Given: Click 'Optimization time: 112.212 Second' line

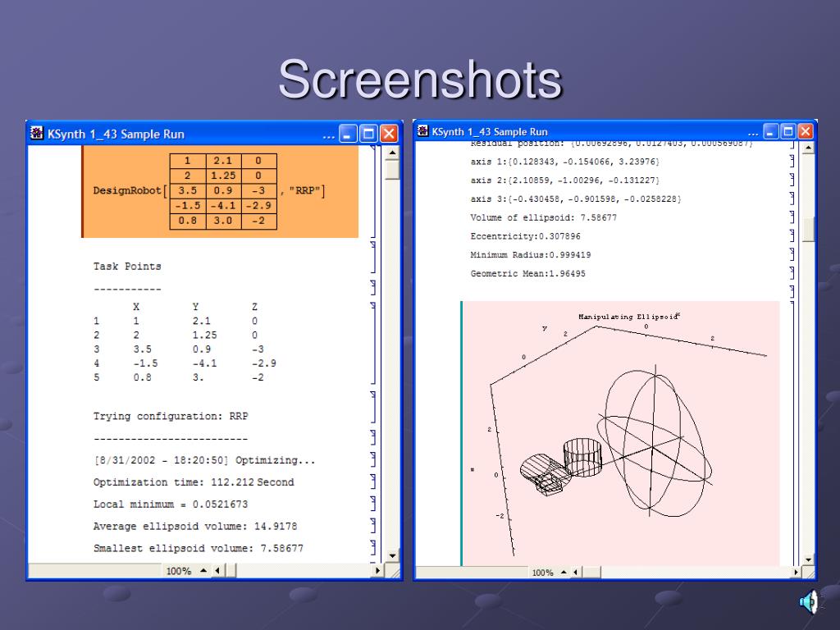Looking at the screenshot, I should pyautogui.click(x=194, y=482).
